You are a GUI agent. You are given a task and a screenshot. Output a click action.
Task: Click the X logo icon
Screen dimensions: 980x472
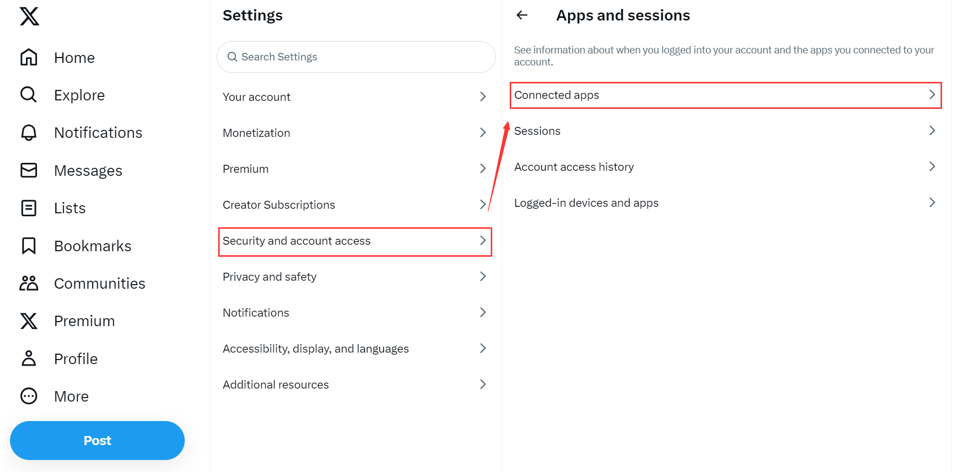[x=29, y=16]
